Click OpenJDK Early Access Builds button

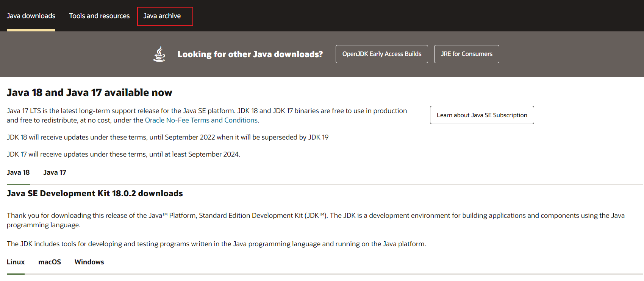pos(381,54)
